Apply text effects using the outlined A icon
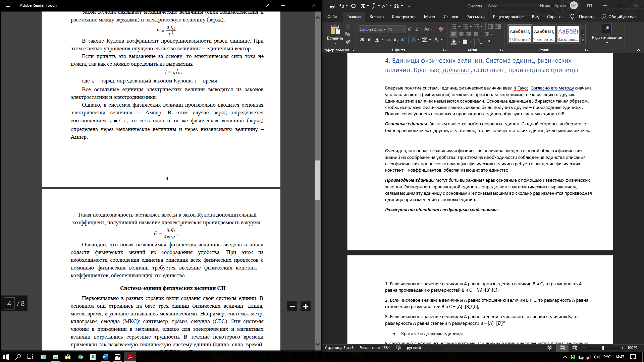Screen dimensions: 644x362 pos(413,40)
